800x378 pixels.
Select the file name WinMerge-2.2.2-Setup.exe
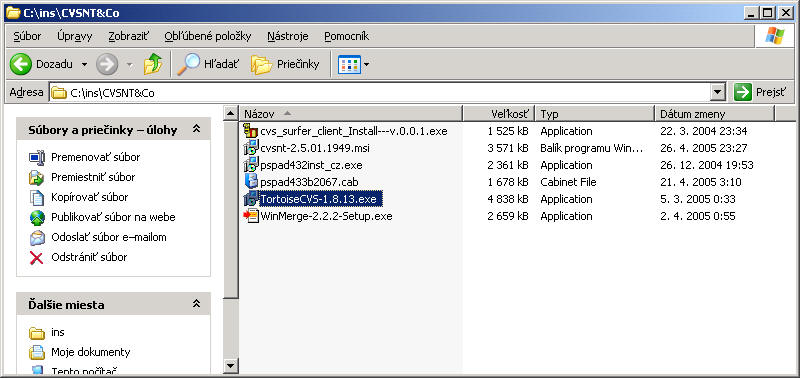(x=326, y=216)
